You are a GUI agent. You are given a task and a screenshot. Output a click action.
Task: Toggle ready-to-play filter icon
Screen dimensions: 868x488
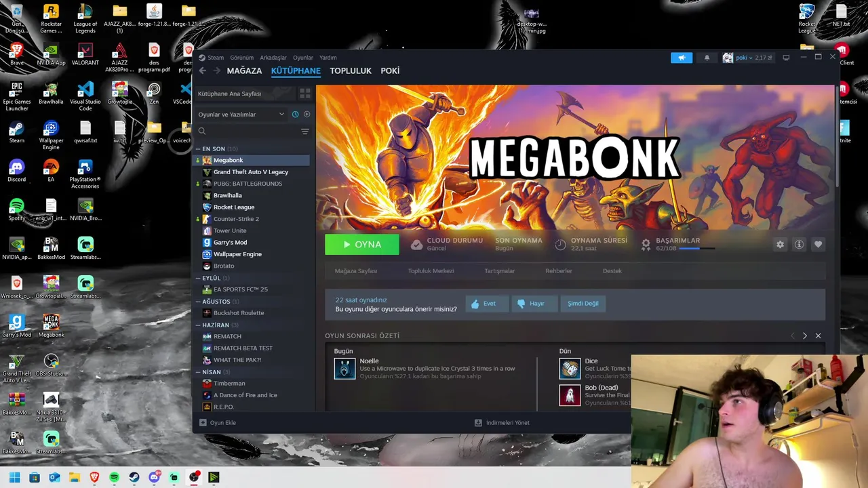point(307,115)
